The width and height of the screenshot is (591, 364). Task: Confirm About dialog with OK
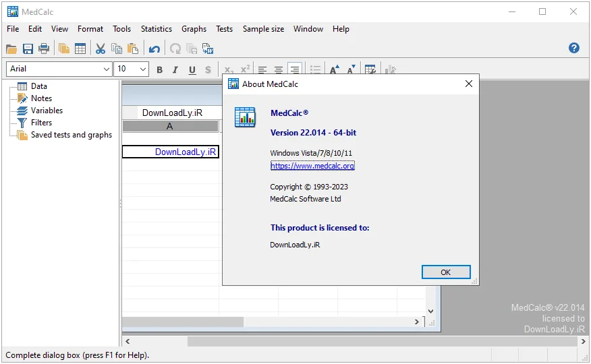pos(446,272)
